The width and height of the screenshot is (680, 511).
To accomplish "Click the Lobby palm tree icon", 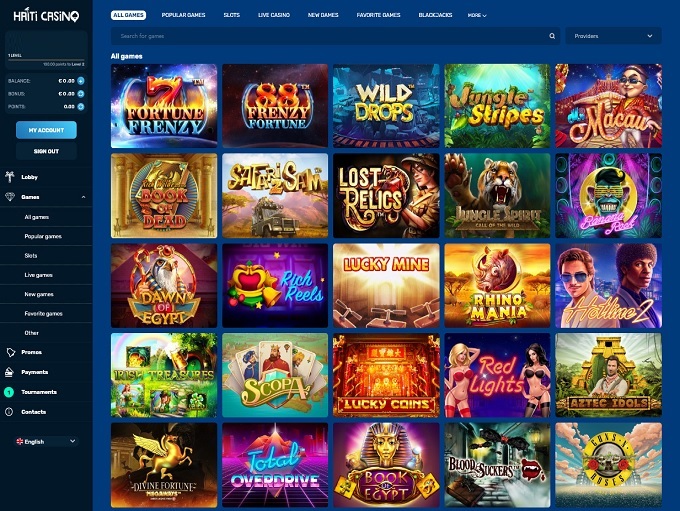I will [10, 177].
